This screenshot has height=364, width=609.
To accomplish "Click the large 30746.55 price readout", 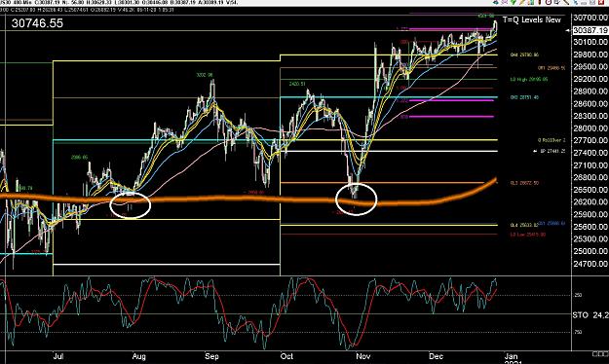I will click(x=37, y=23).
